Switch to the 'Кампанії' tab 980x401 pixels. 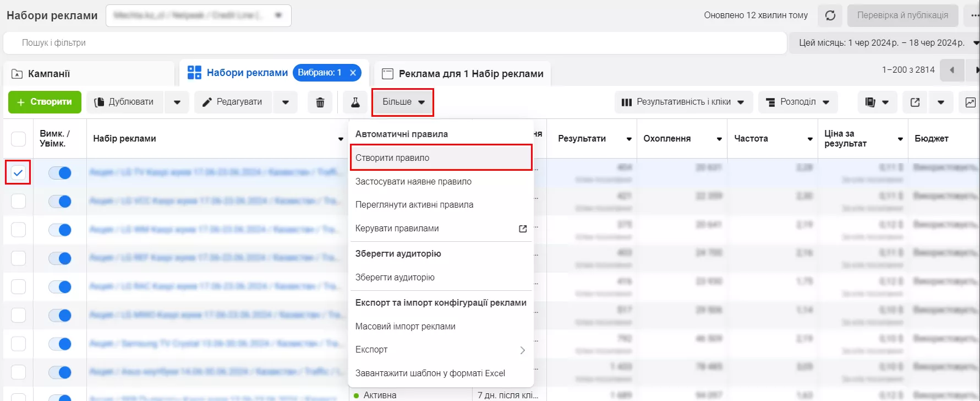pyautogui.click(x=89, y=74)
